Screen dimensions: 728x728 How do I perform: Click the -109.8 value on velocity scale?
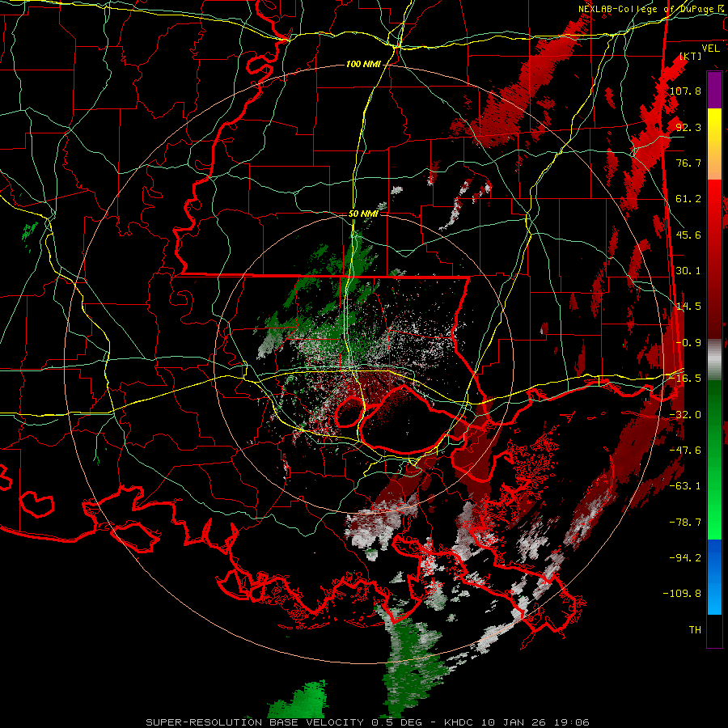(x=683, y=594)
